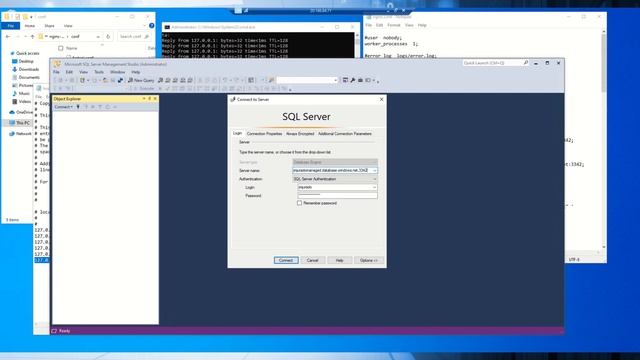This screenshot has height=360, width=640.
Task: Open the File menu in Notepad
Action: (x=368, y=25)
